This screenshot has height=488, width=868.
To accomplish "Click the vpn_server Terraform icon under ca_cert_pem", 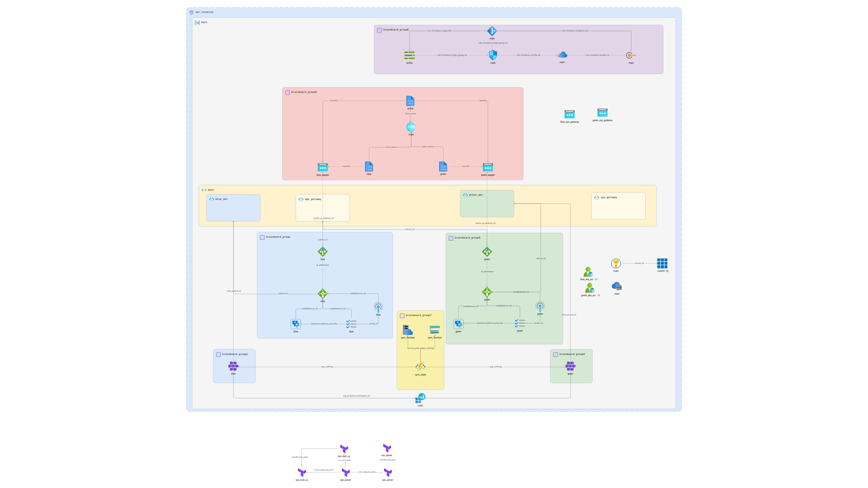I will [345, 472].
